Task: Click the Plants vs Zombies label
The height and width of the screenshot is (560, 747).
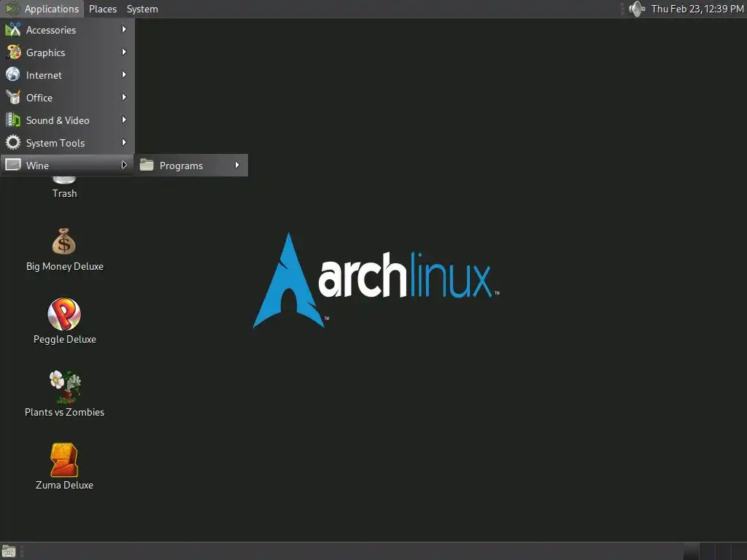Action: [x=64, y=412]
